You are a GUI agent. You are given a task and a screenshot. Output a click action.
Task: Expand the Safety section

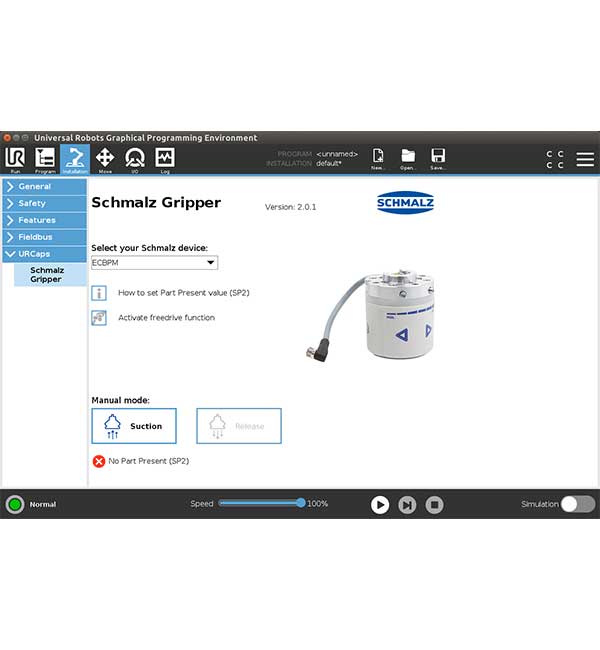[x=44, y=204]
